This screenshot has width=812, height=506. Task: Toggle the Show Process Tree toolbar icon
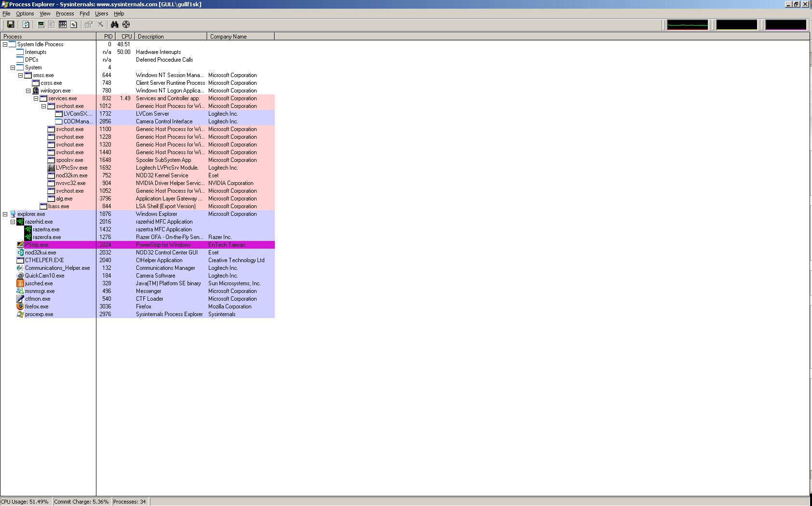pyautogui.click(x=52, y=25)
